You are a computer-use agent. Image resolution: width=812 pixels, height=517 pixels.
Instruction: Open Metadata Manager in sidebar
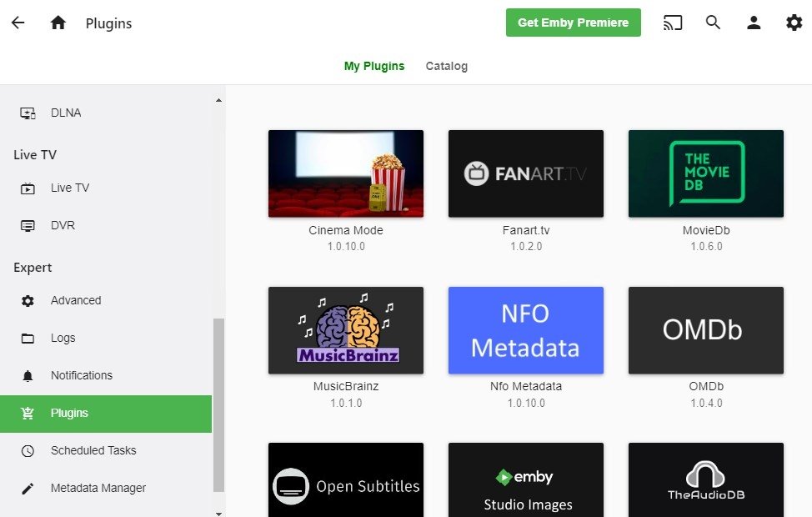coord(106,488)
